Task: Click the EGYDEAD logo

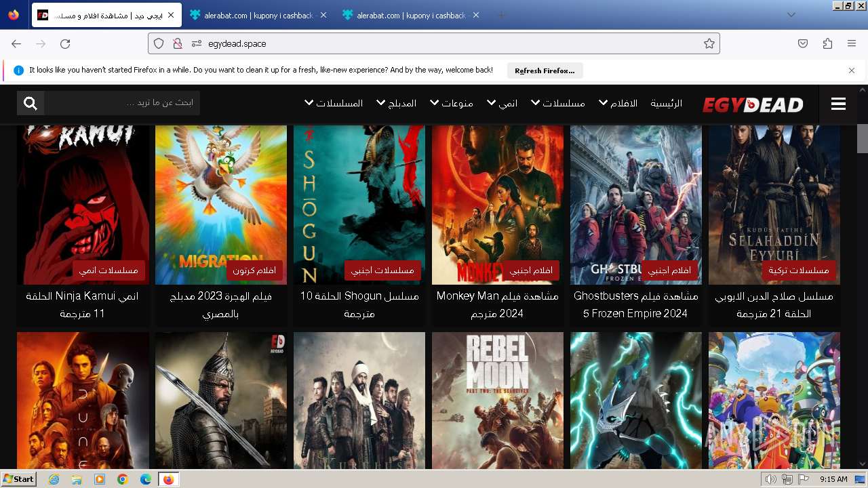Action: pyautogui.click(x=753, y=104)
